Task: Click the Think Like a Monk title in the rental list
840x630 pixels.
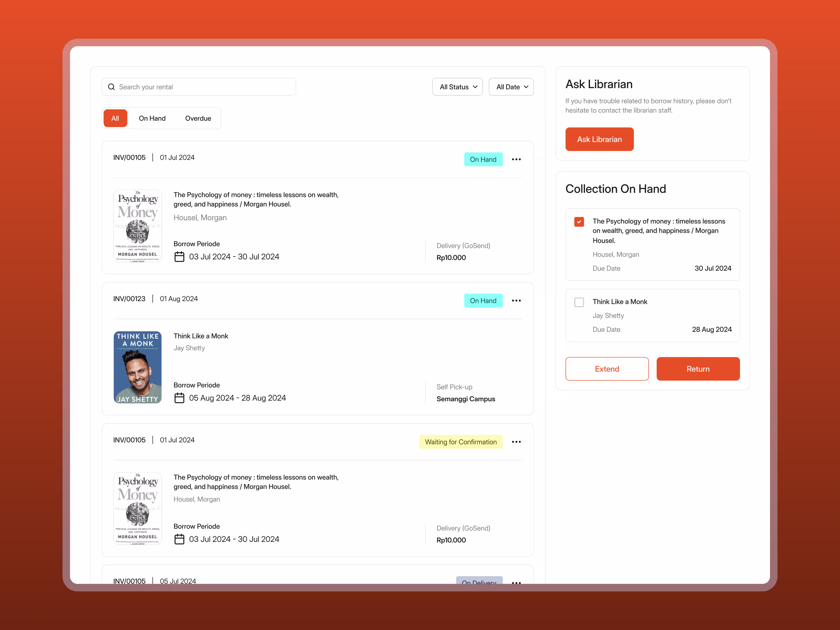Action: [x=201, y=336]
